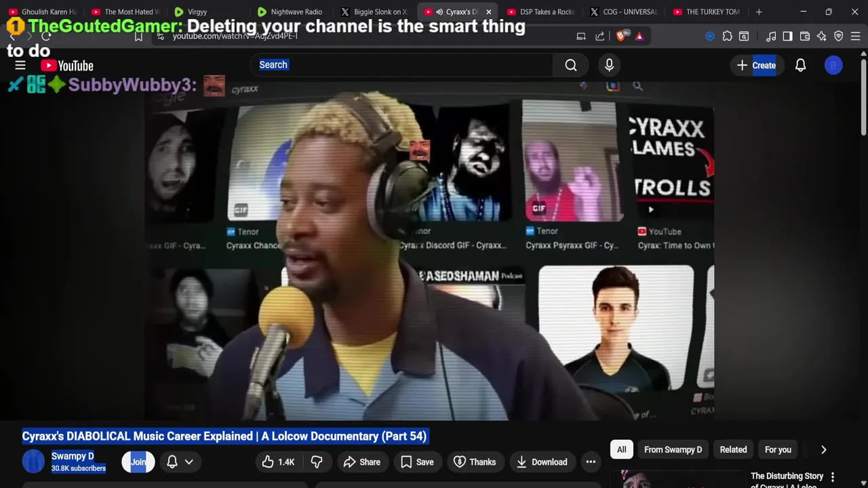Reload the page

46,36
